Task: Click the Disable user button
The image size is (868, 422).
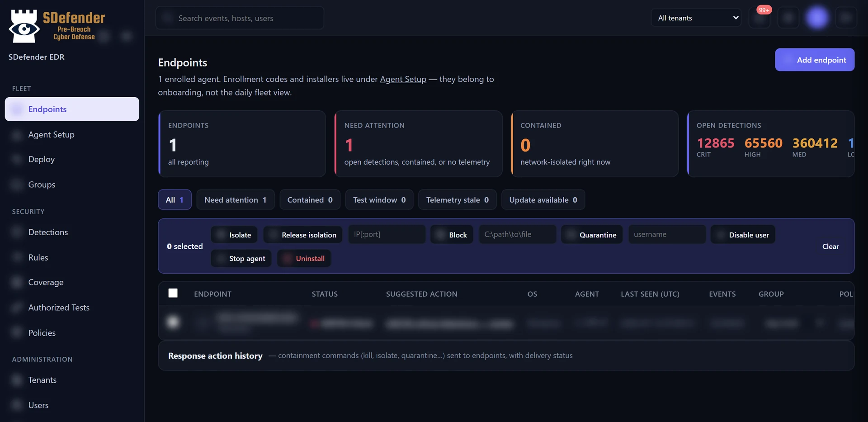Action: coord(743,235)
